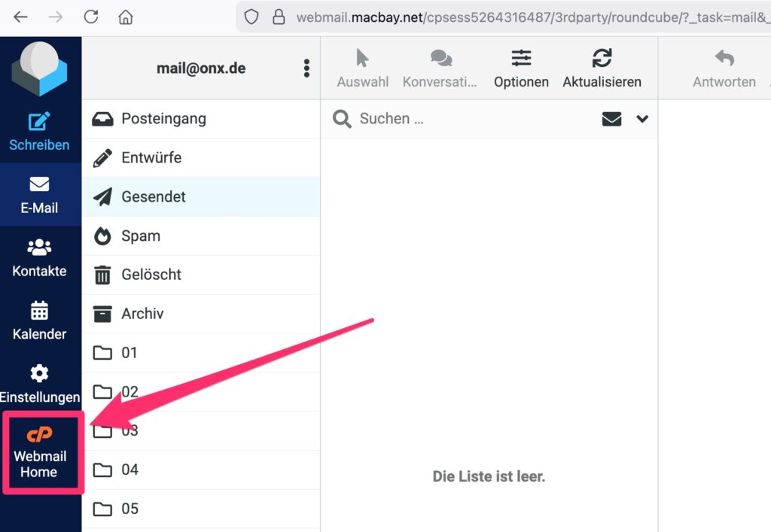This screenshot has width=771, height=532.
Task: Switch to the E-Mail task
Action: click(x=39, y=194)
